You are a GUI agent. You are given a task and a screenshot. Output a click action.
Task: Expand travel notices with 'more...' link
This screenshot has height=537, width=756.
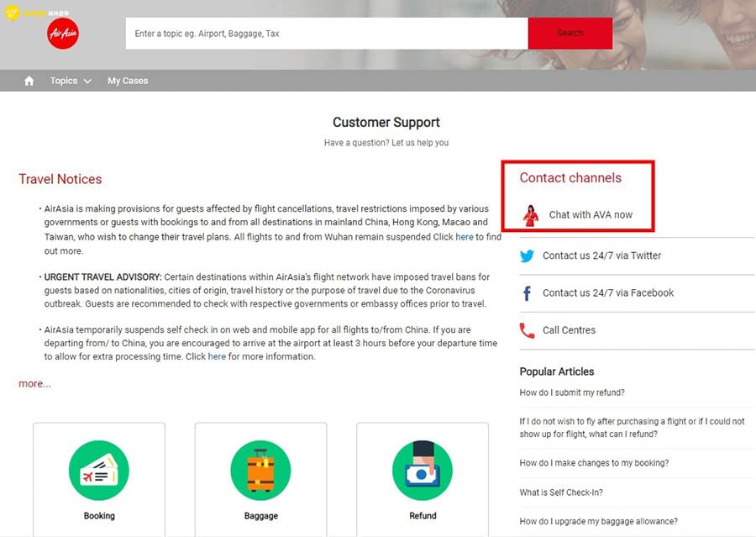[x=34, y=383]
